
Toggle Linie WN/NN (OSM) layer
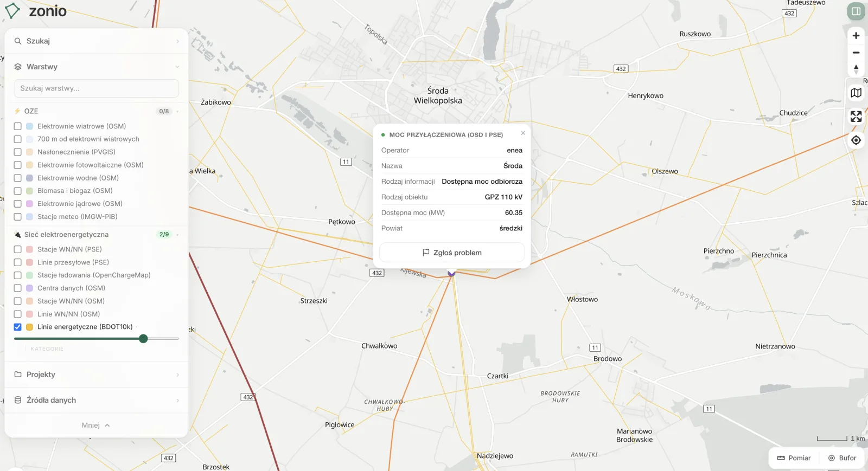(17, 314)
